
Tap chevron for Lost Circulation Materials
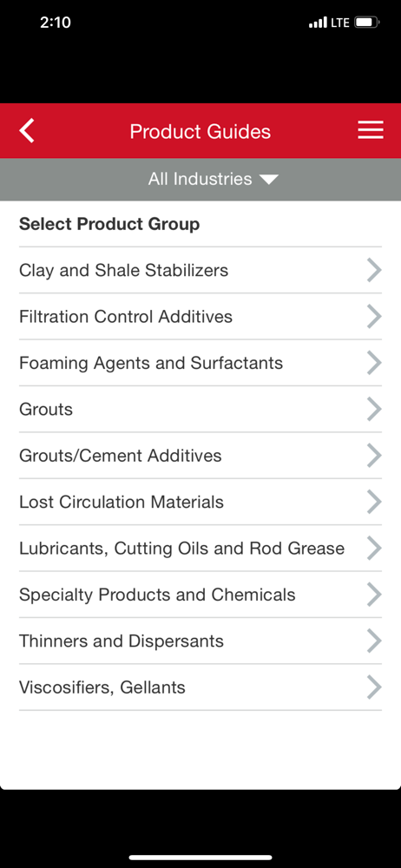pyautogui.click(x=374, y=502)
